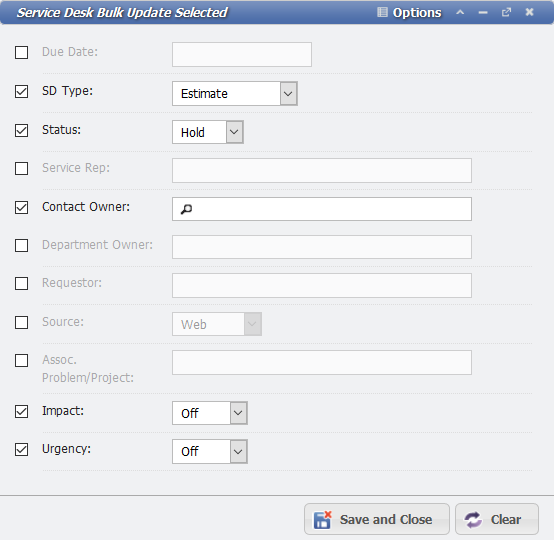
Task: Expand the Urgency dropdown
Action: point(238,451)
